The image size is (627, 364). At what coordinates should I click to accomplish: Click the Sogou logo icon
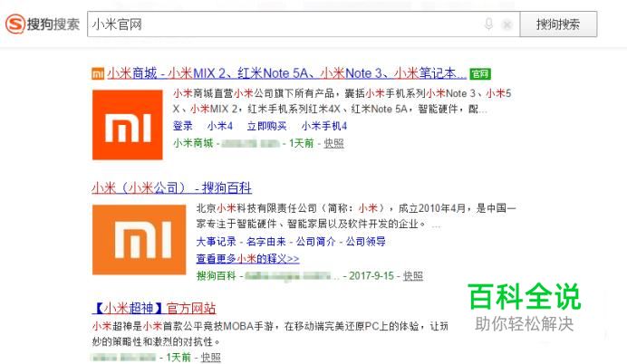coord(15,24)
